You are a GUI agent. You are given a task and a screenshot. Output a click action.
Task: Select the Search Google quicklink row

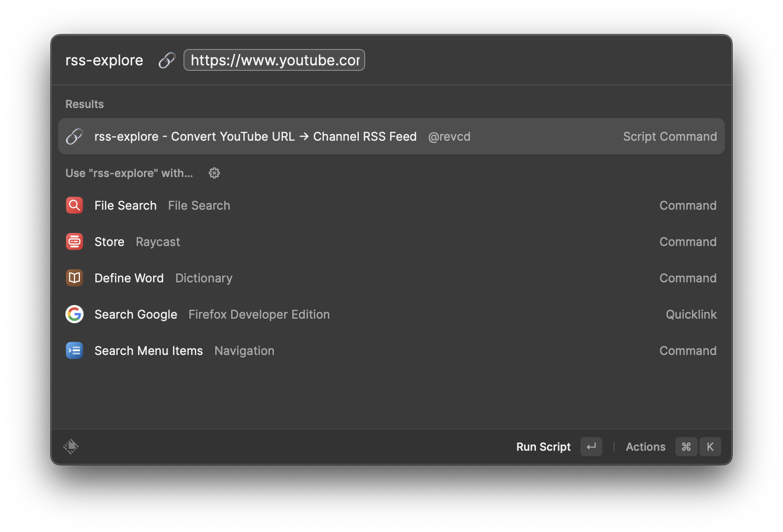coord(391,314)
